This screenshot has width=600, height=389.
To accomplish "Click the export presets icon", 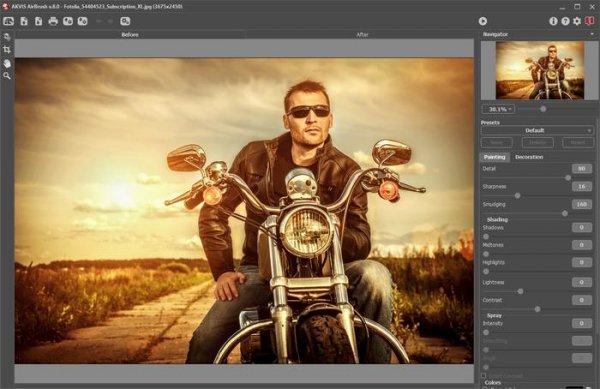I will click(83, 21).
